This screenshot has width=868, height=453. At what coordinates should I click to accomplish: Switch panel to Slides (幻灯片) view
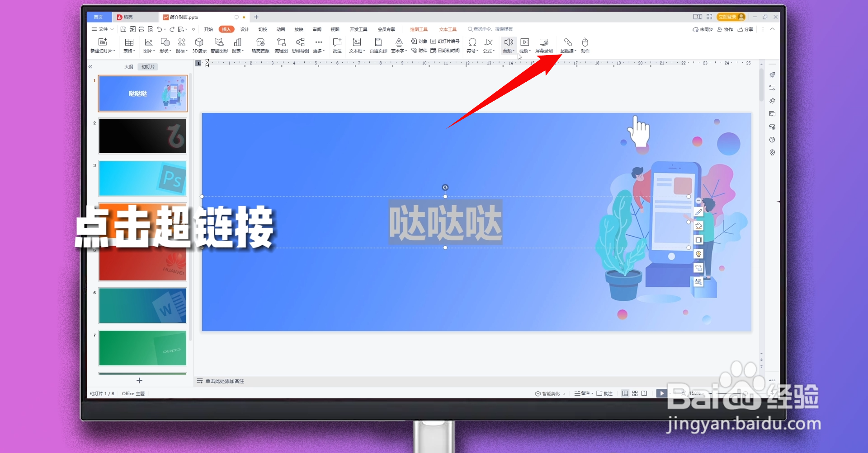[148, 67]
